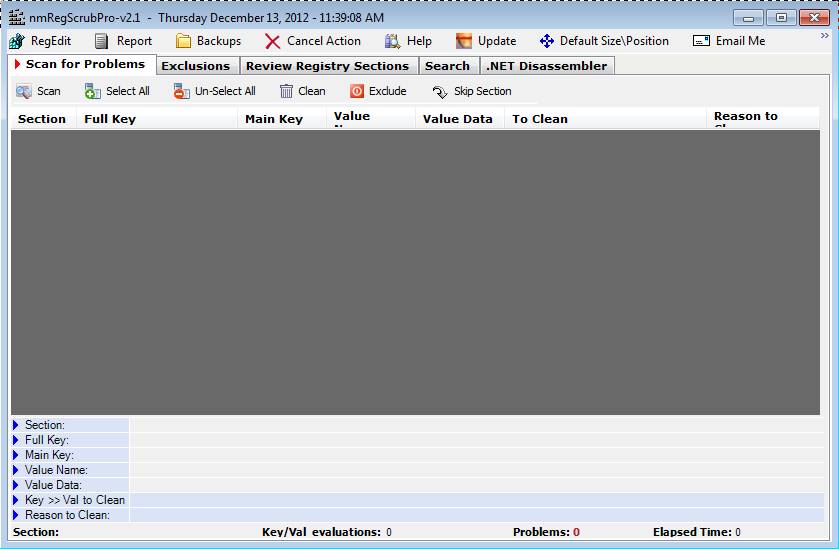Viewport: 839px width, 549px height.
Task: Switch to the Exclusions tab
Action: [195, 66]
